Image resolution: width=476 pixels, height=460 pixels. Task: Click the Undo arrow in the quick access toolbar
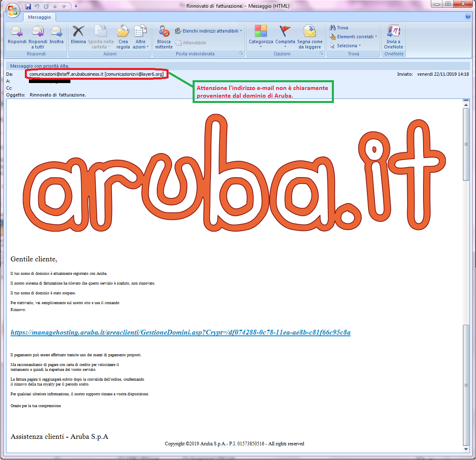point(37,6)
